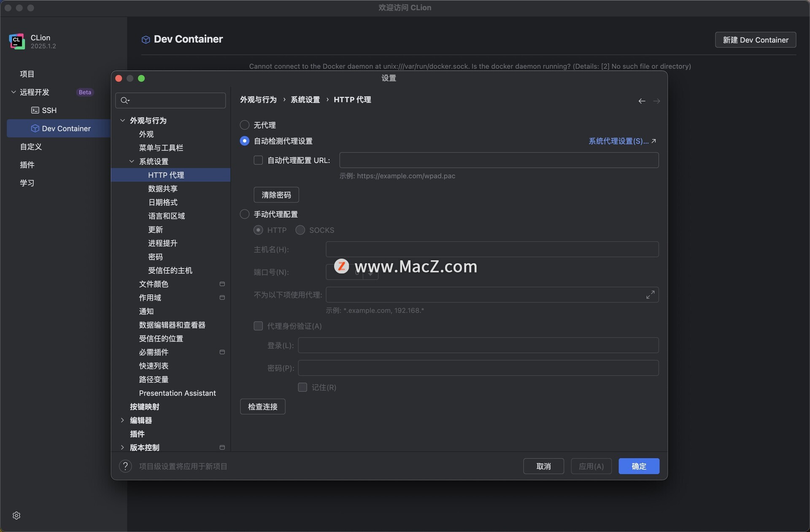The image size is (810, 532).
Task: Choose the SOCKS proxy type radio
Action: (300, 230)
